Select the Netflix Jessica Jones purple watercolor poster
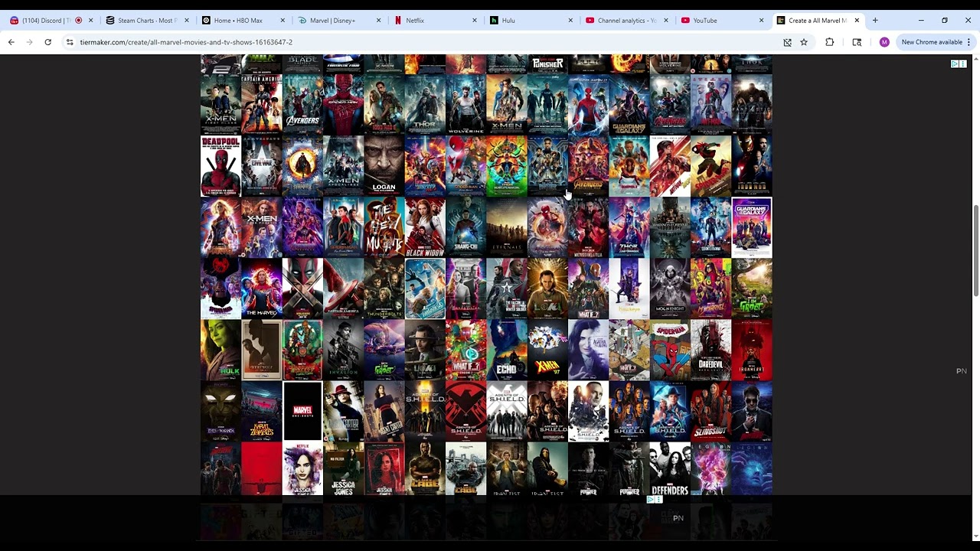This screenshot has width=980, height=551. point(302,468)
